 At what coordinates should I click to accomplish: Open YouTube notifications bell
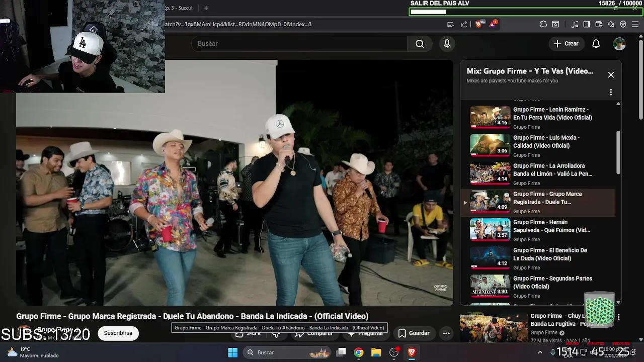pos(596,44)
